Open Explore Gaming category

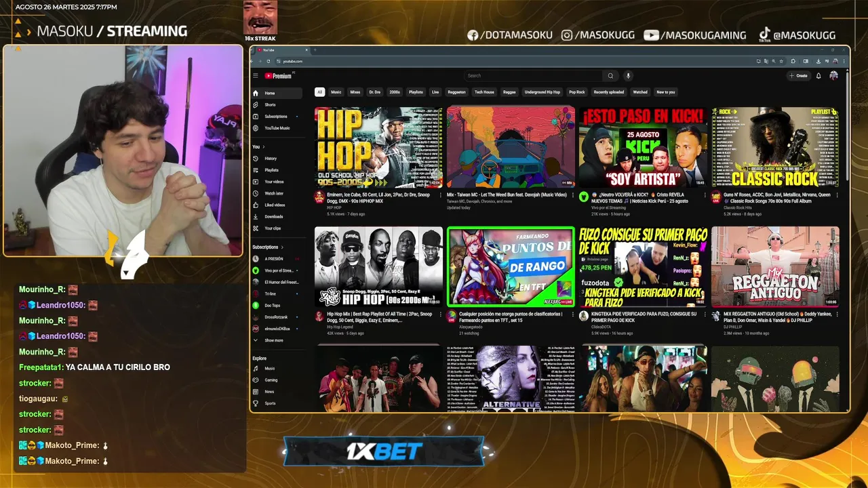[x=277, y=380]
